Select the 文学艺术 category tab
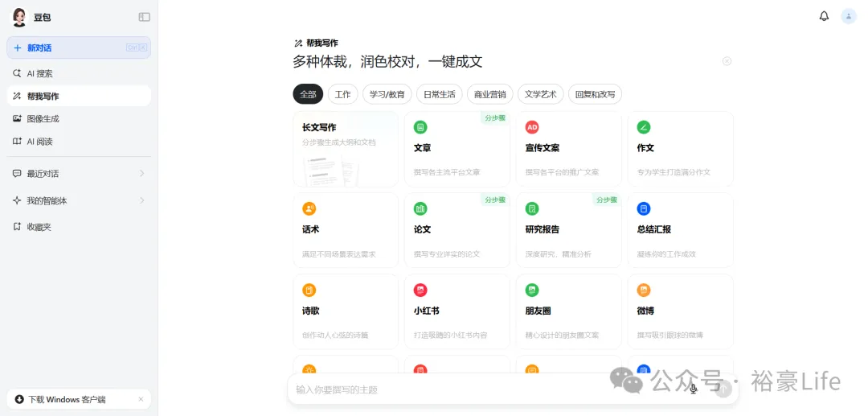 [541, 94]
